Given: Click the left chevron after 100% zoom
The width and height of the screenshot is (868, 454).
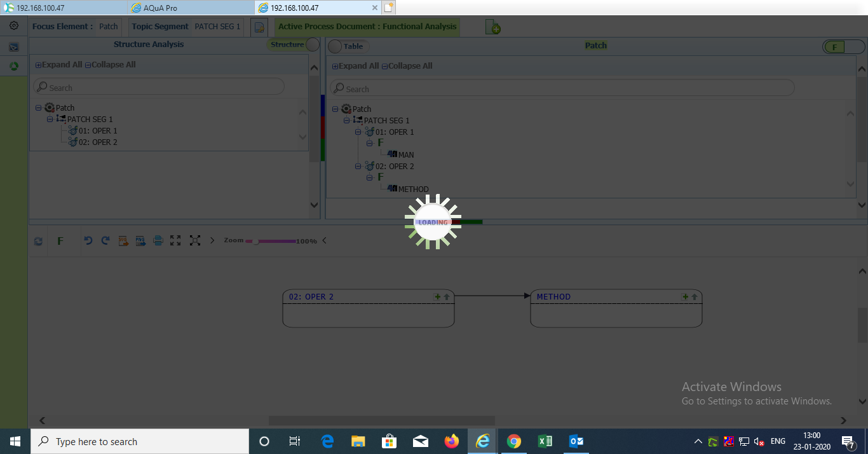Looking at the screenshot, I should point(325,240).
